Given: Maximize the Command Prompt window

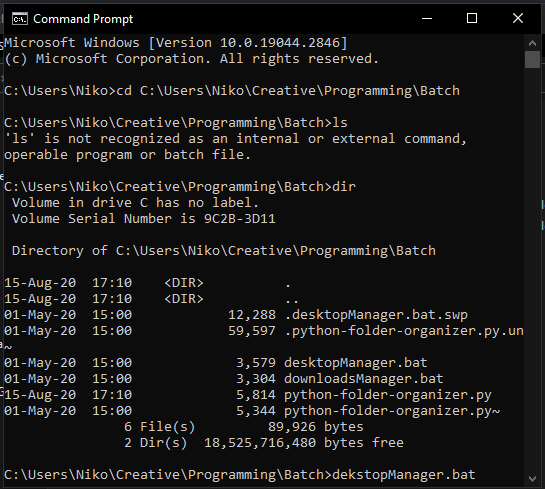Looking at the screenshot, I should pos(472,18).
